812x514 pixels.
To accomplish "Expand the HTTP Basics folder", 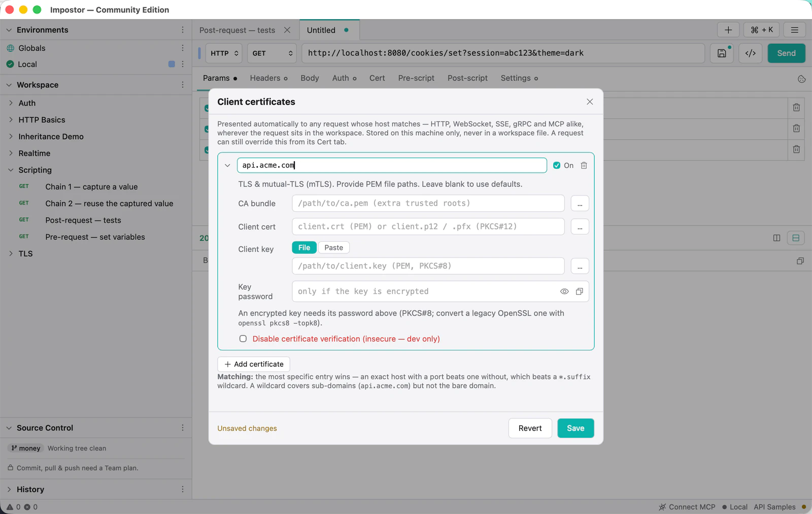I will click(11, 120).
